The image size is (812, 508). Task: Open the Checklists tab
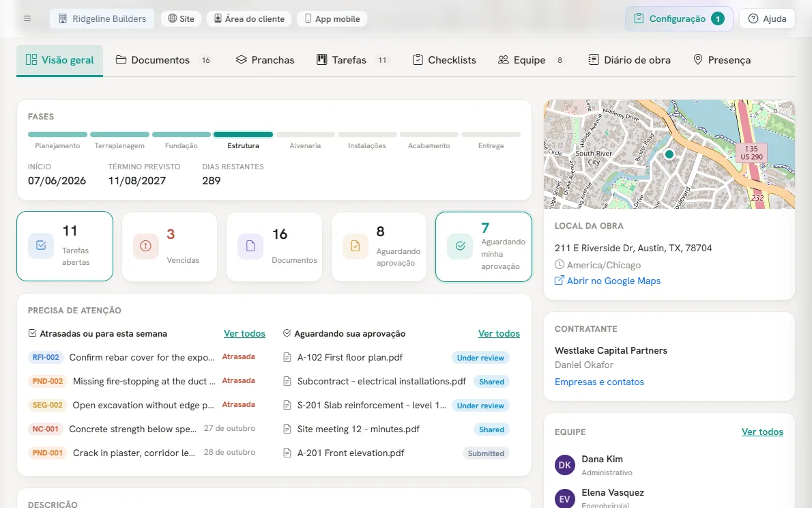click(x=444, y=60)
